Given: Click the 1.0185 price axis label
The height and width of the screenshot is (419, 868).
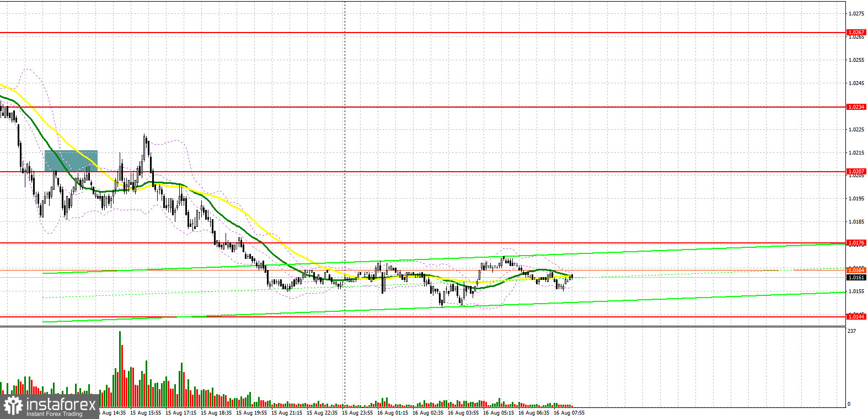Looking at the screenshot, I should coord(856,222).
